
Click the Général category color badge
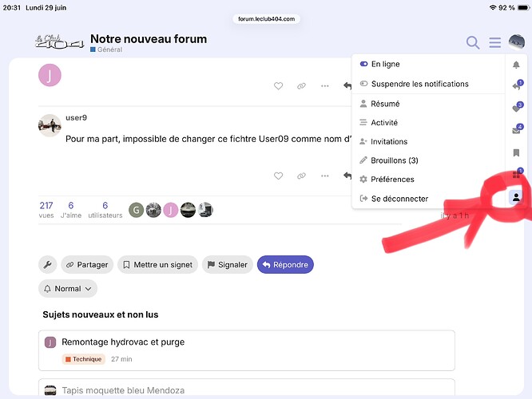pos(93,49)
